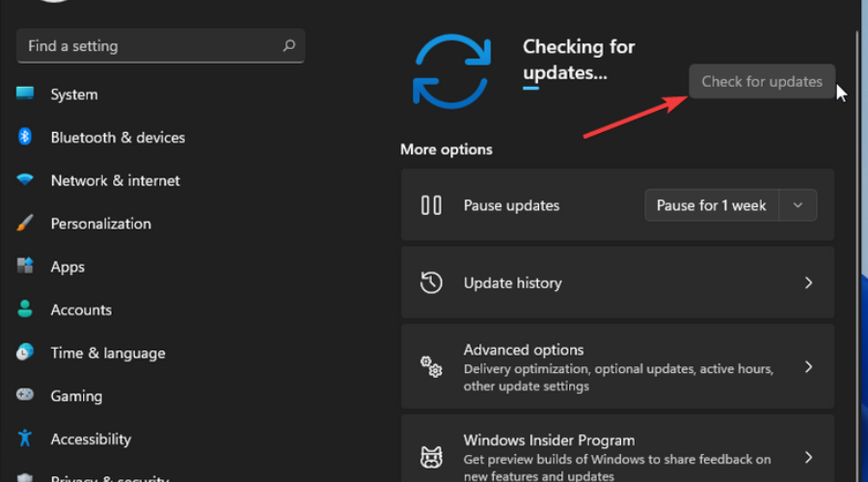The height and width of the screenshot is (482, 868).
Task: Click the Pause updates label
Action: click(x=511, y=205)
